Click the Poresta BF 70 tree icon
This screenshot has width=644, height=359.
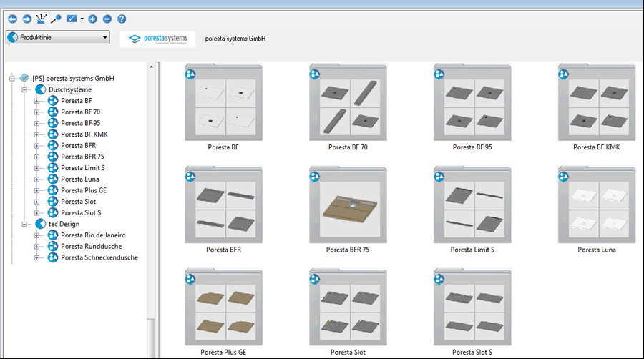click(52, 112)
